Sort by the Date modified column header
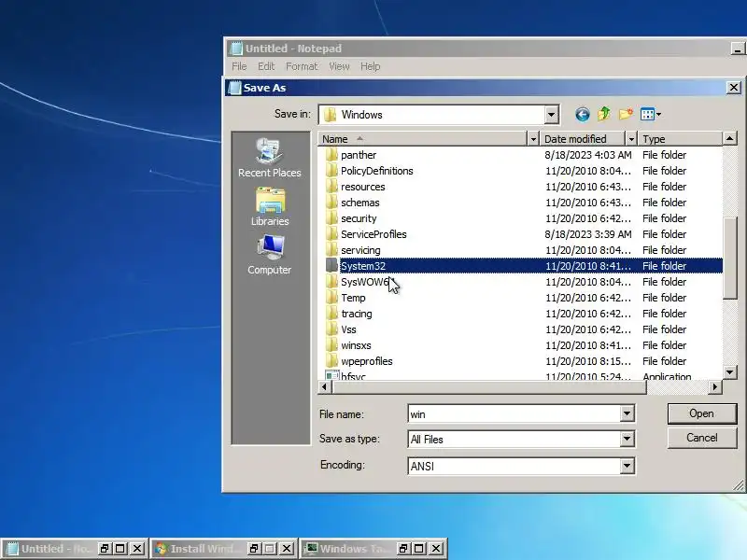Viewport: 747px width, 560px height. coord(583,139)
